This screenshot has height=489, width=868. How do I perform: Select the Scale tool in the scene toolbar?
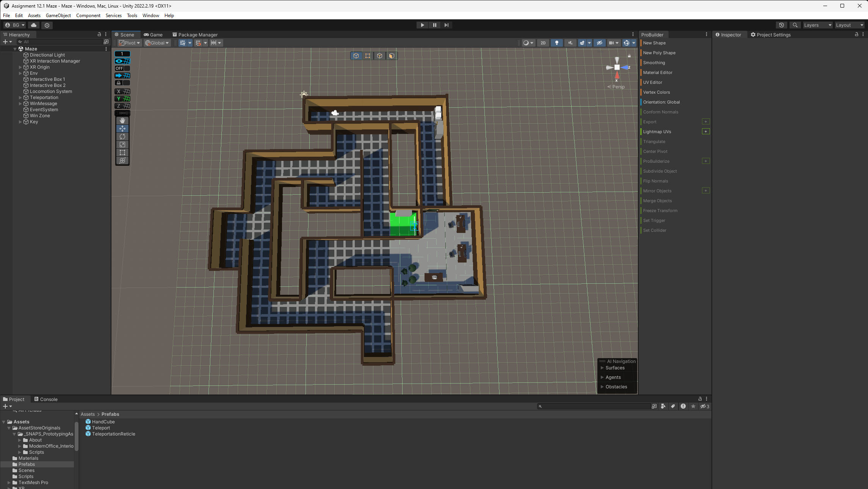(x=122, y=145)
